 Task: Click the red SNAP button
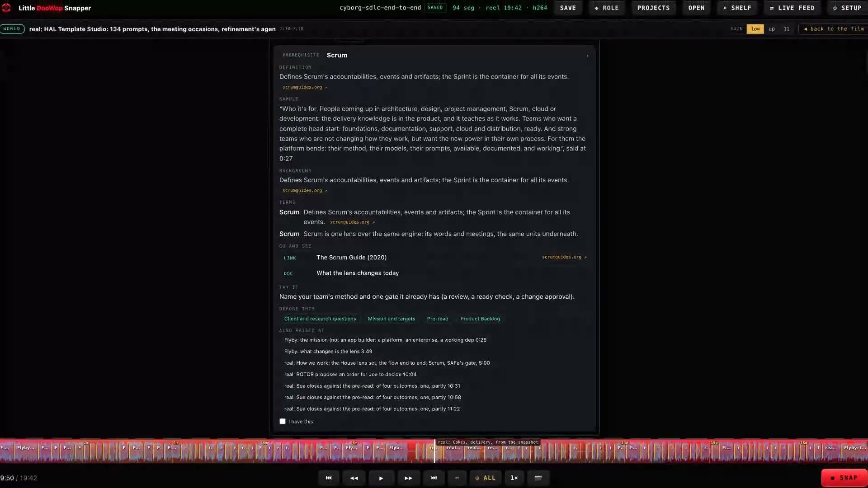pos(844,478)
